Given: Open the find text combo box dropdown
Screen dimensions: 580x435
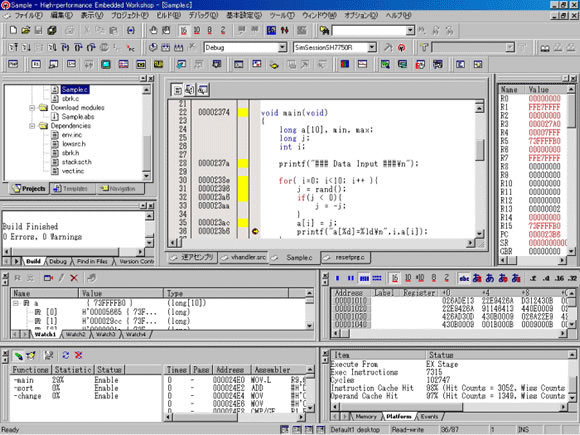Looking at the screenshot, I should 410,30.
